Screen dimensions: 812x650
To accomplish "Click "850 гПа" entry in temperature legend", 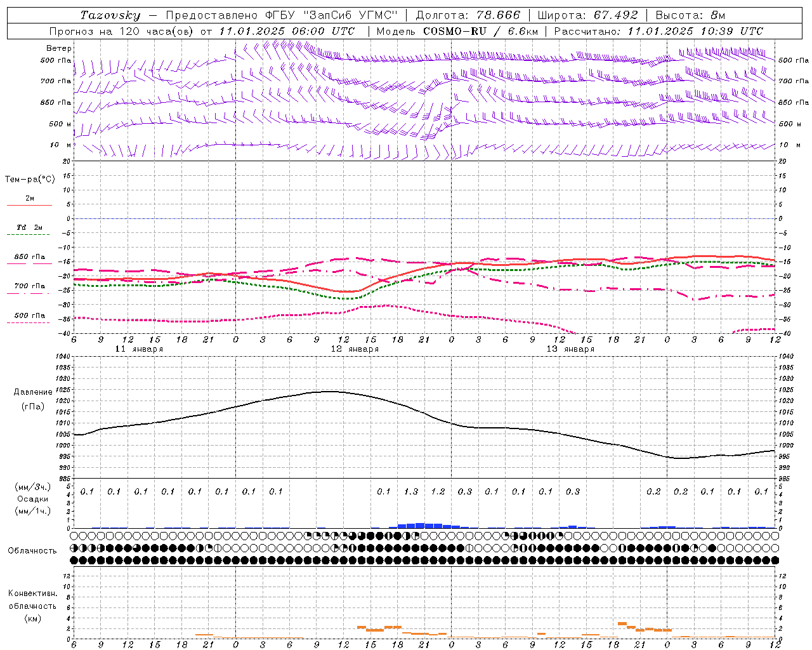I will pos(30,256).
